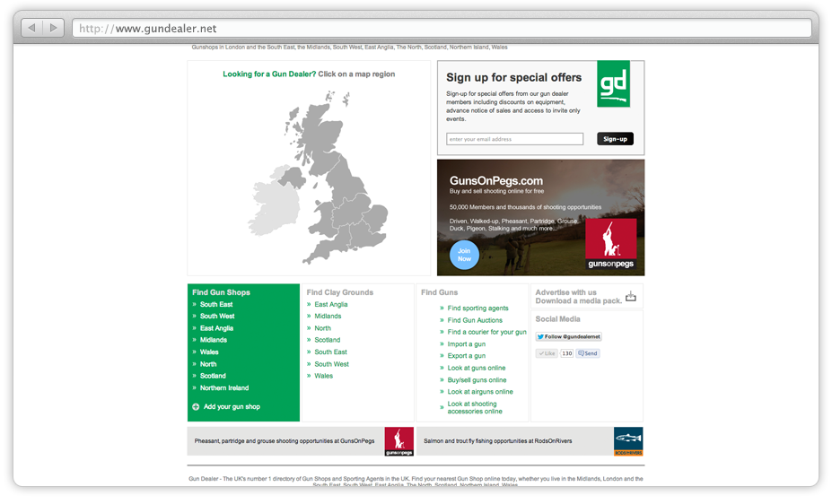
Task: Click the browser address bar
Action: click(442, 28)
